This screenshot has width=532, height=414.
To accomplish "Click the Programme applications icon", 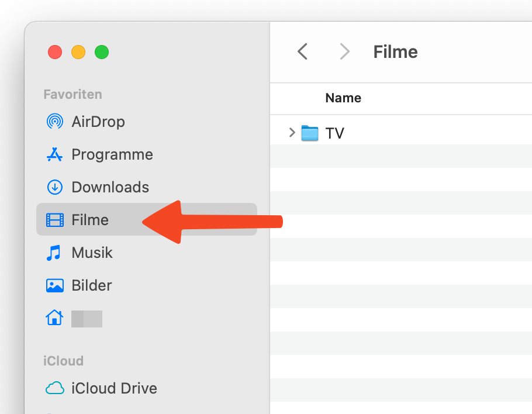I will click(54, 154).
